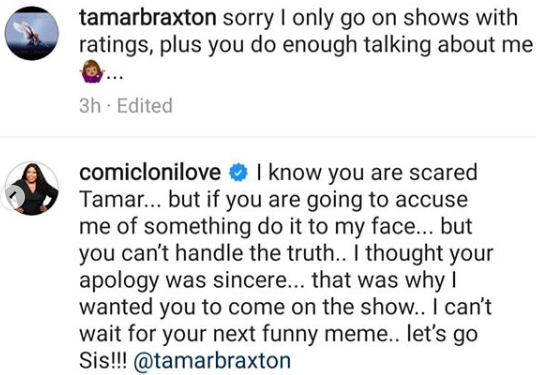
Task: Open comiclonilove's profile picture
Action: click(32, 188)
